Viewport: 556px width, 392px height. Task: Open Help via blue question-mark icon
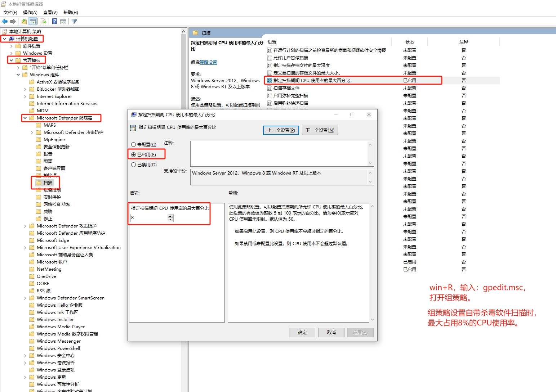click(54, 22)
